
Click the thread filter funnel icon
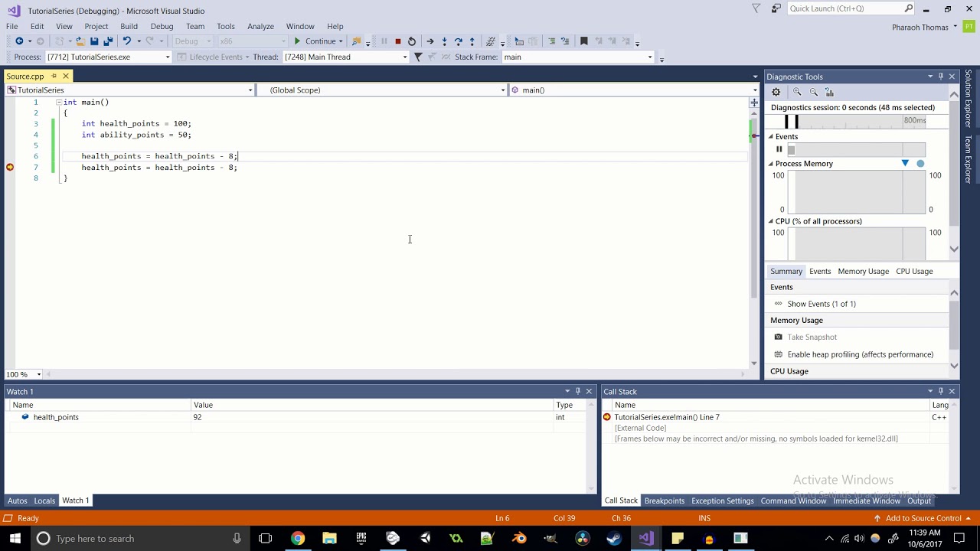tap(418, 57)
